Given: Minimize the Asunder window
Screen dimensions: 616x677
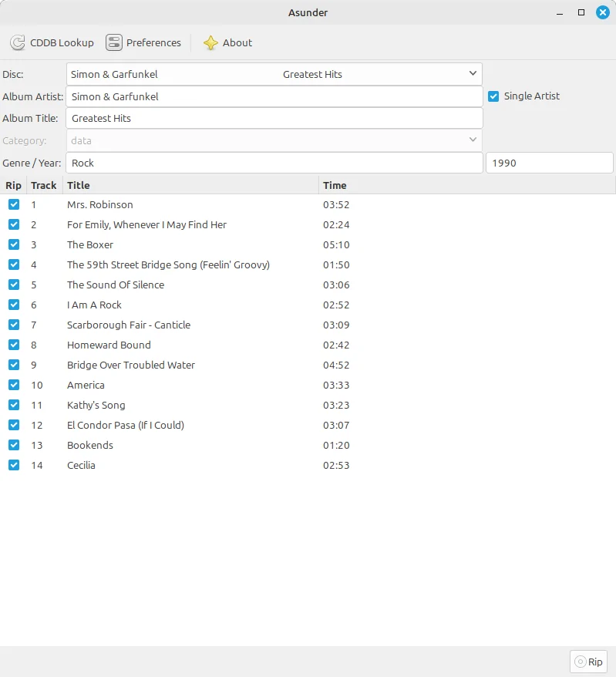Looking at the screenshot, I should pyautogui.click(x=560, y=12).
